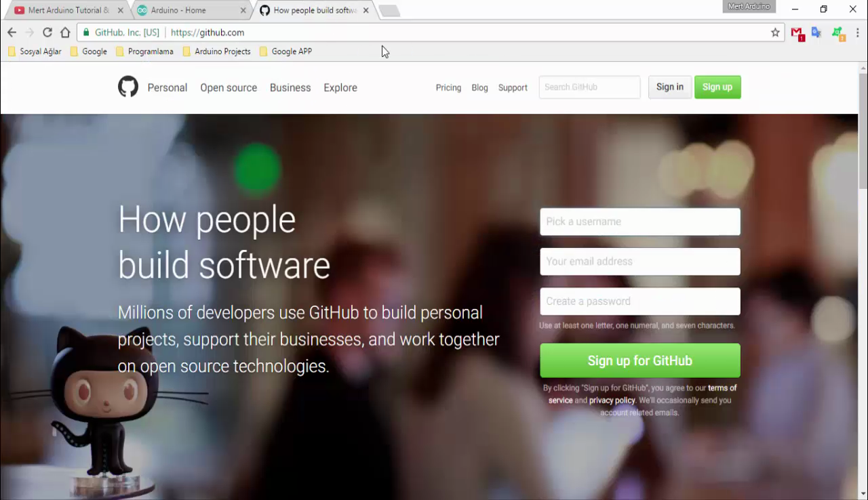
Task: Expand the Arduino Projects bookmarks folder
Action: (216, 51)
